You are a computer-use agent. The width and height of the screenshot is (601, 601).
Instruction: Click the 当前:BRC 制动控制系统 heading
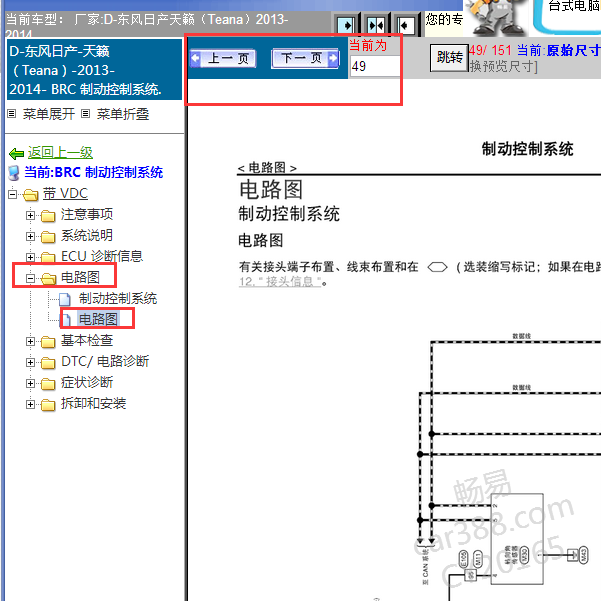[94, 172]
